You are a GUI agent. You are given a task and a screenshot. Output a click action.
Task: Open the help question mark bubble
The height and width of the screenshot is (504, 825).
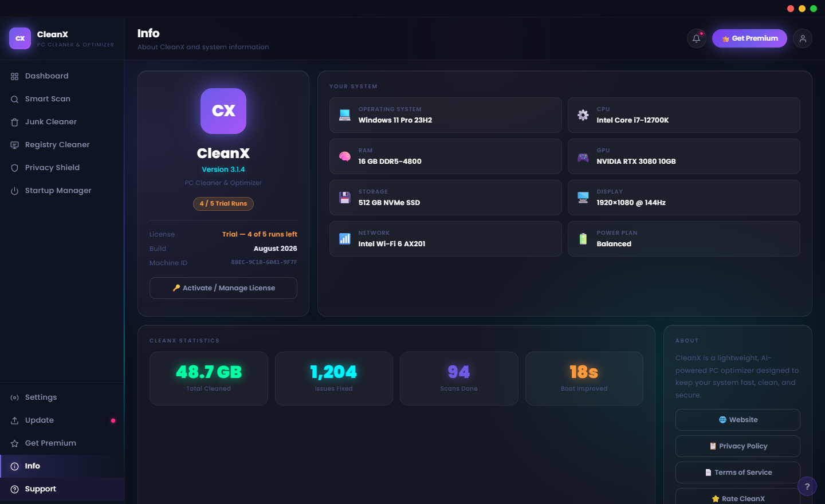coord(807,486)
